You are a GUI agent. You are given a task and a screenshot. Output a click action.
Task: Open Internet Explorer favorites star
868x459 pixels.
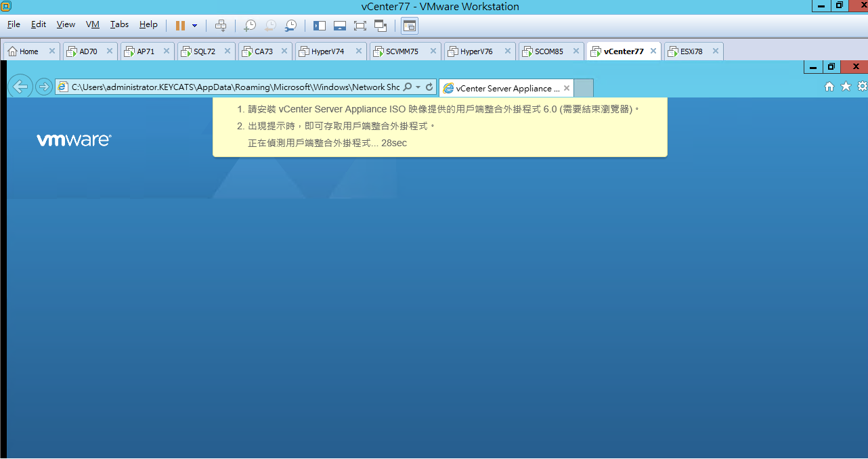point(846,86)
